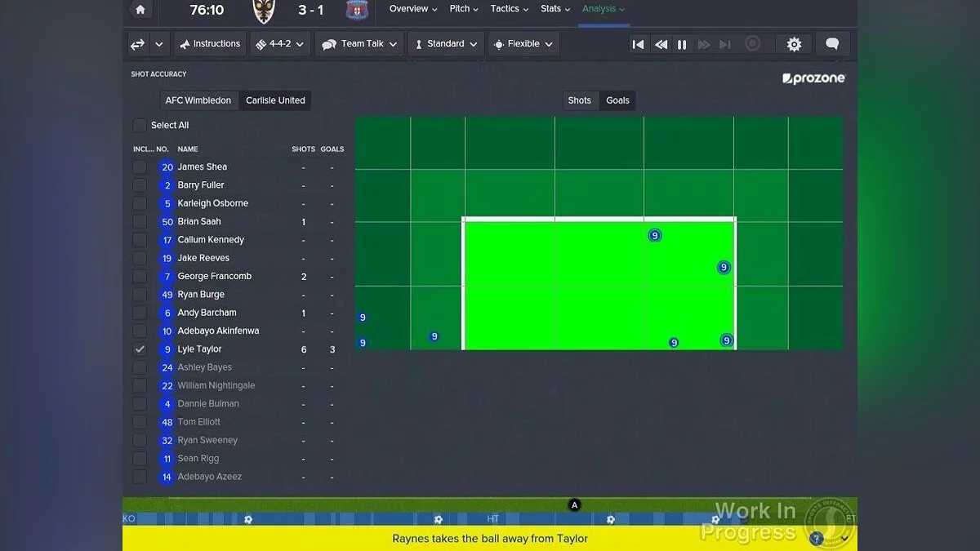Click the skip to start icon
The width and height of the screenshot is (980, 551).
pyautogui.click(x=638, y=44)
